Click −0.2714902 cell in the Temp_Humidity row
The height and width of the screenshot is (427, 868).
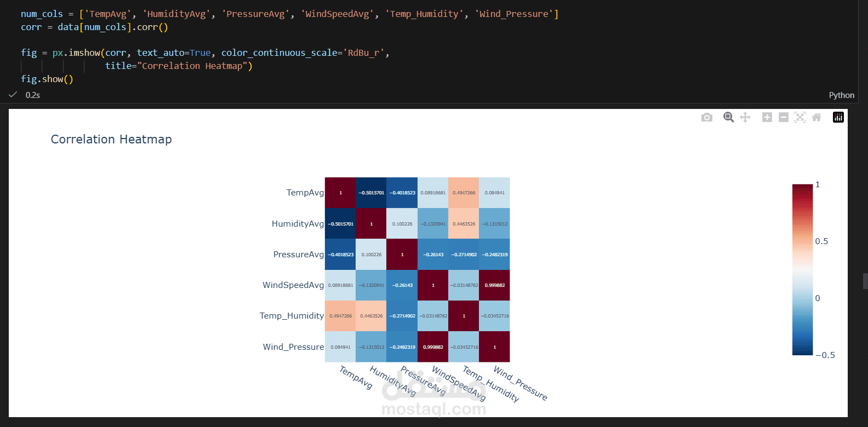(x=402, y=316)
